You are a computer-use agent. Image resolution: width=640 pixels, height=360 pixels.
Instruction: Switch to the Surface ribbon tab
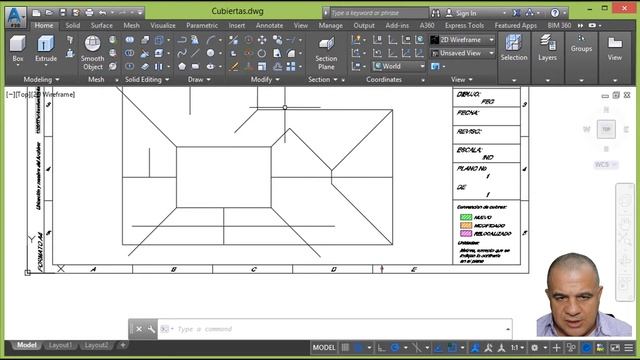pyautogui.click(x=102, y=25)
